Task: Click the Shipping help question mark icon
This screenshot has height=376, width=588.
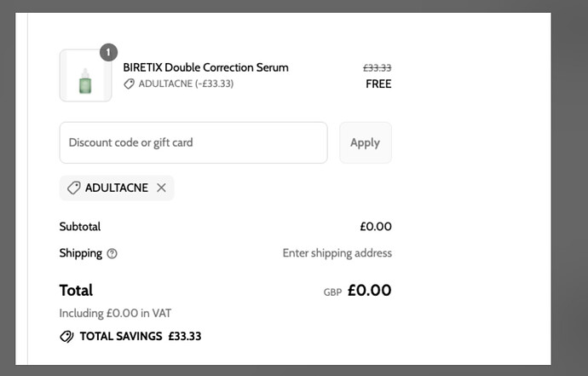Action: 112,253
